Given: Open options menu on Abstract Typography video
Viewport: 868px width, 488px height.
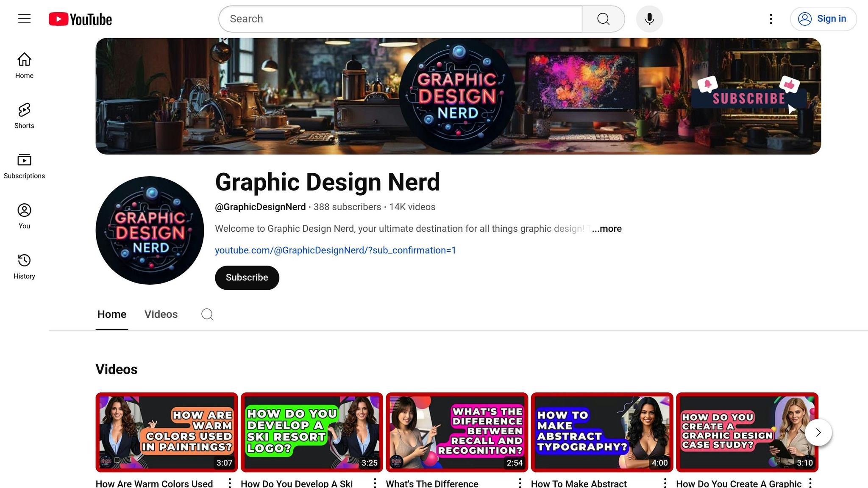Looking at the screenshot, I should [667, 482].
